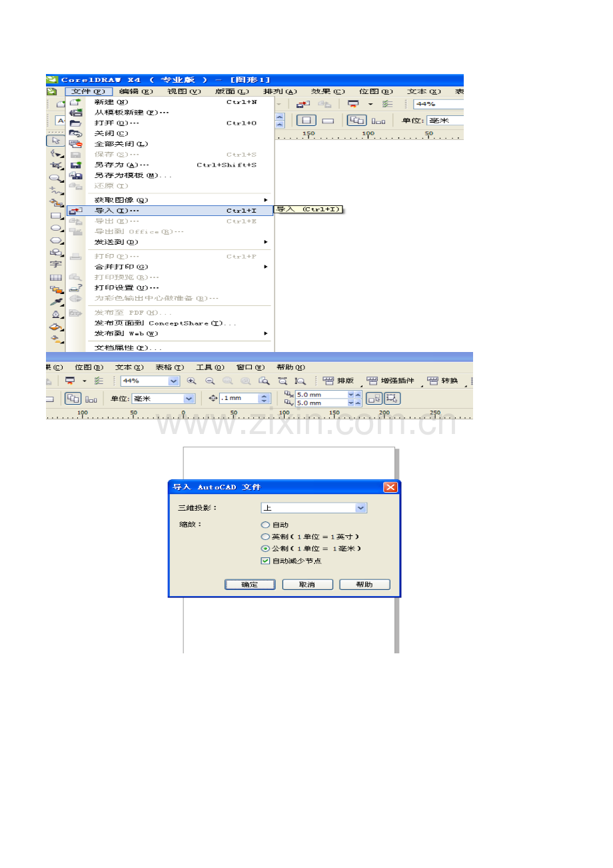
Task: Open the Welcome screen toolbar icon
Action: click(387, 104)
